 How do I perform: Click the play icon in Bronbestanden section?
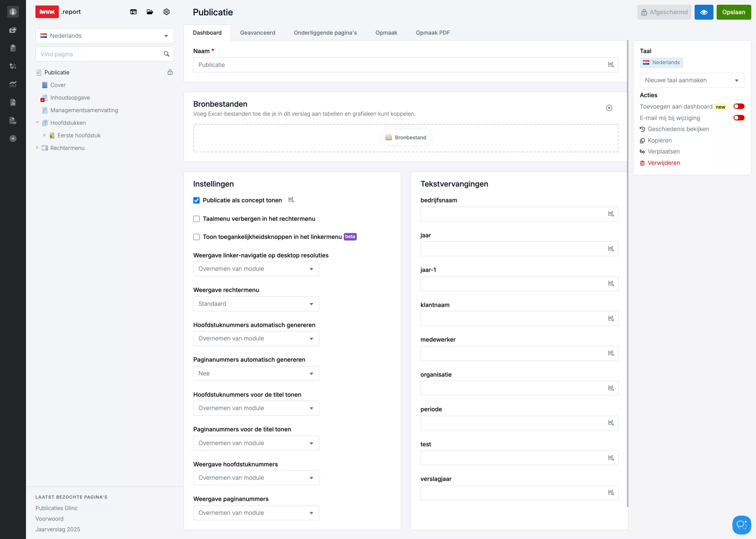(x=609, y=108)
